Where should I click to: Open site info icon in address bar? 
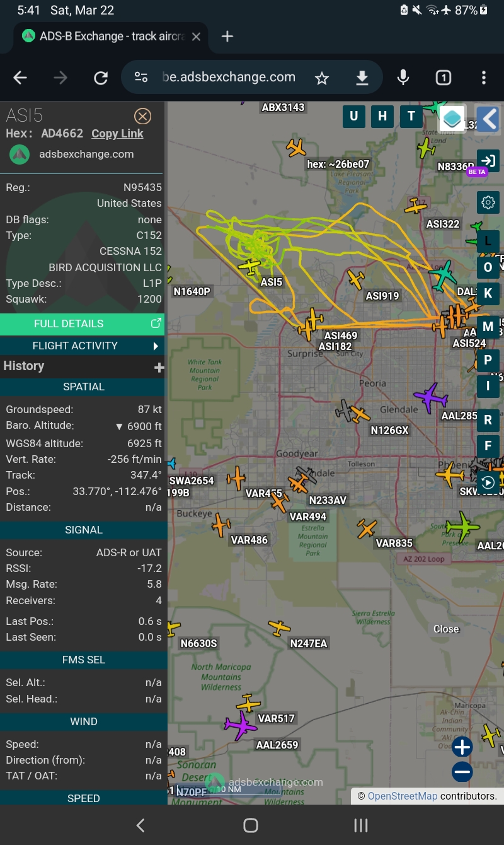click(x=141, y=78)
